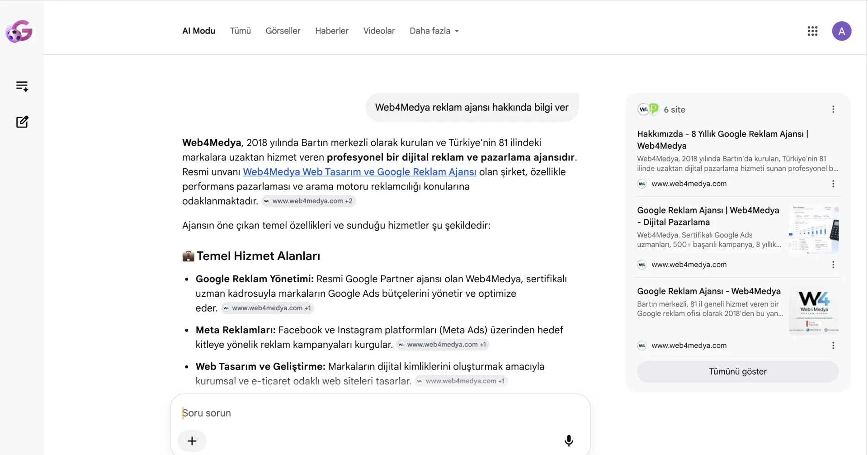Click the W4 Web4Medya logo thumbnail
This screenshot has width=868, height=455.
[x=813, y=310]
